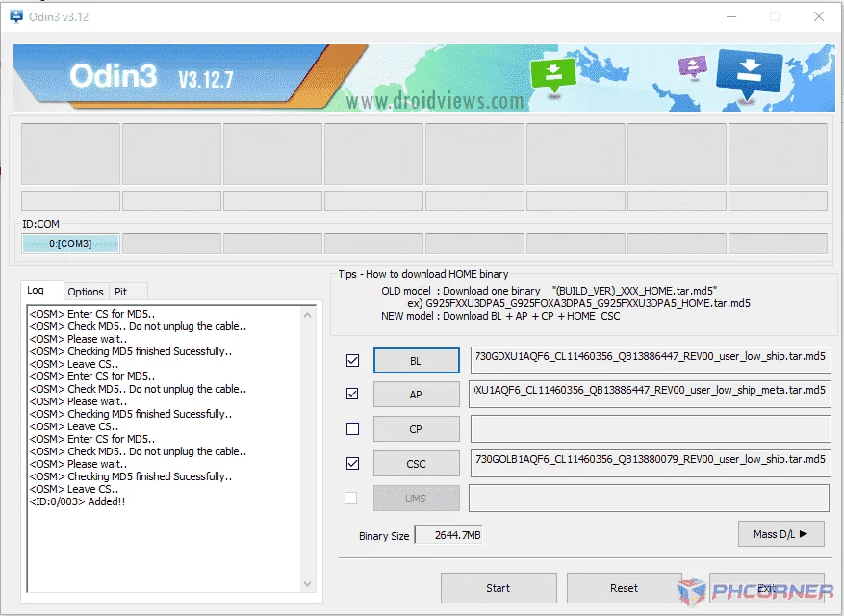Tick the CP checkbox
The height and width of the screenshot is (616, 844).
pyautogui.click(x=352, y=428)
